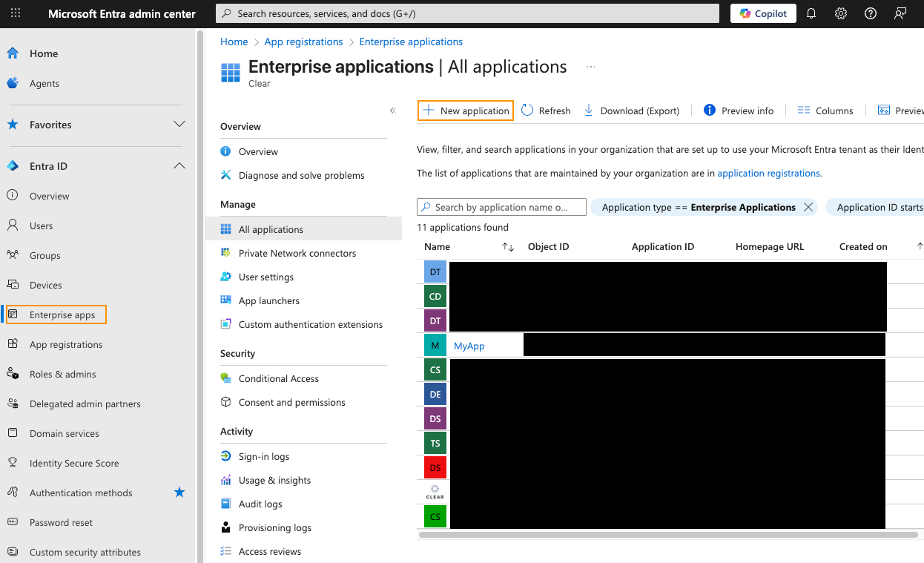Open Custom security attributes
Image resolution: width=924 pixels, height=563 pixels.
[x=85, y=552]
